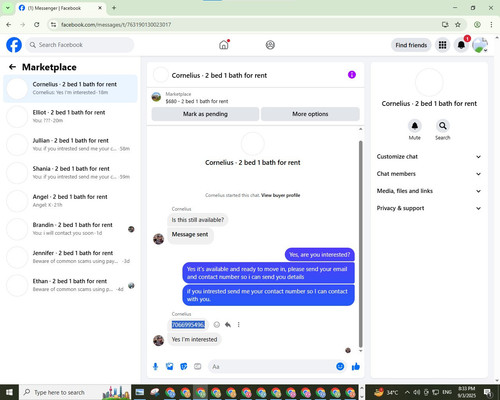Open Windows Start menu
Screen dimensions: 500x400
tap(9, 392)
